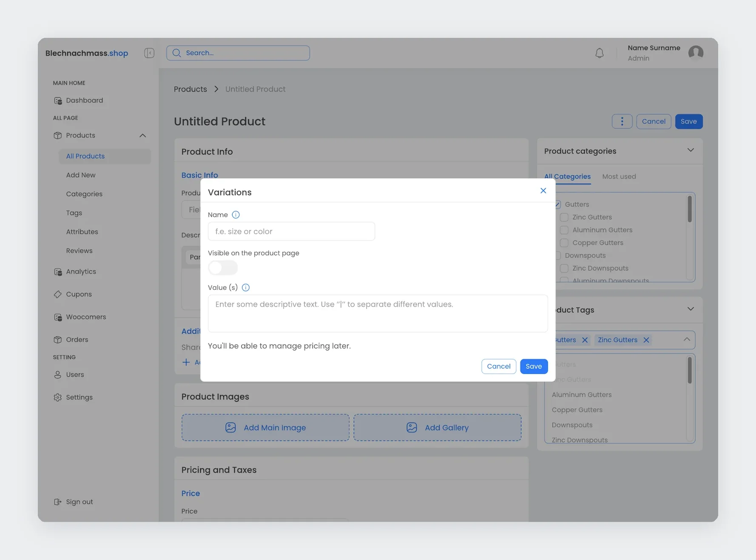Open the notifications bell
The image size is (756, 560).
pyautogui.click(x=599, y=53)
